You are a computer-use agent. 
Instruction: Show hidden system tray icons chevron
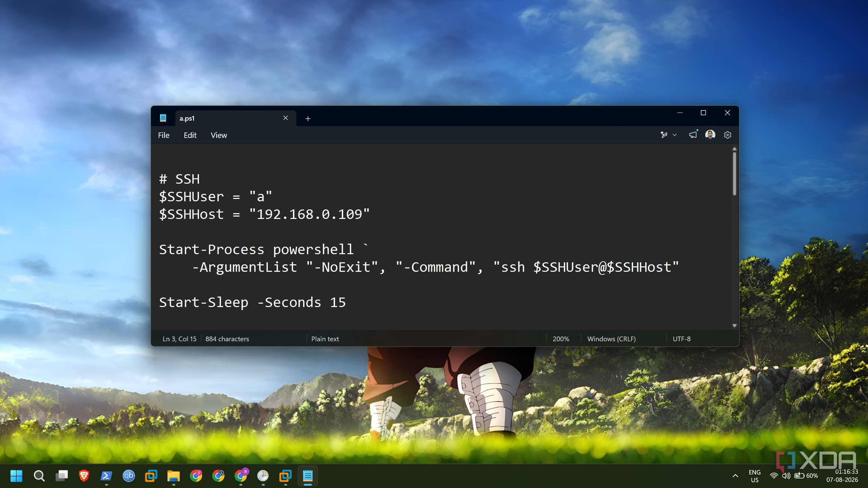pos(735,476)
